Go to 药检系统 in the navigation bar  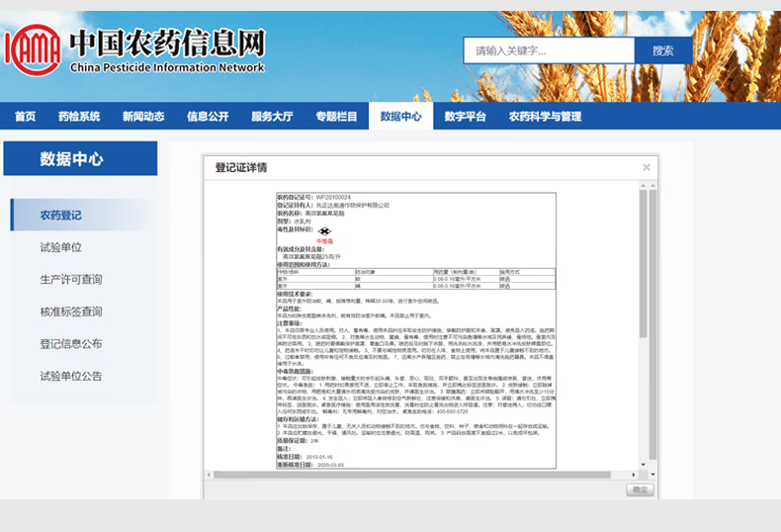(x=79, y=117)
